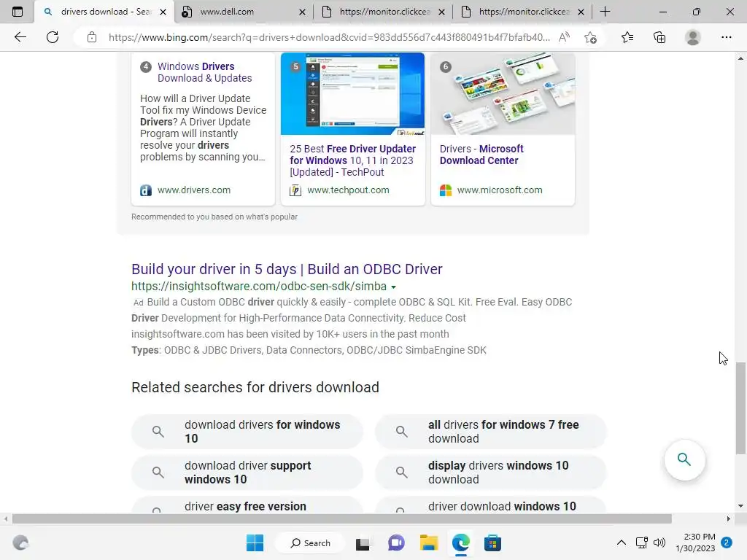Open the Chat app on taskbar
This screenshot has width=747, height=560.
[x=396, y=542]
